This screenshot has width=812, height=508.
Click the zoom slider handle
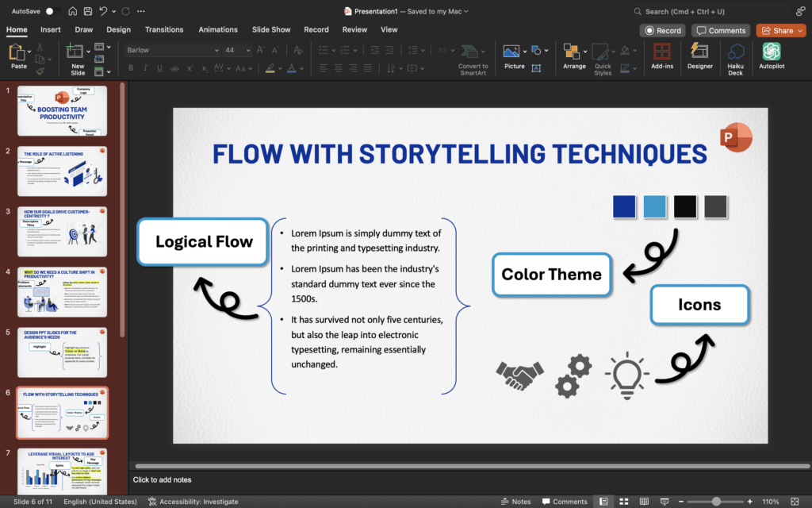[x=716, y=502]
